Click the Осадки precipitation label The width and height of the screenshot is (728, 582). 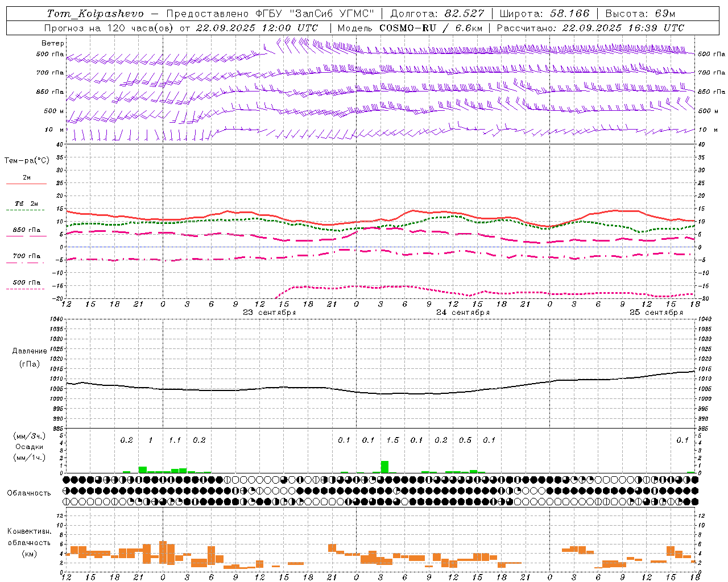(30, 447)
